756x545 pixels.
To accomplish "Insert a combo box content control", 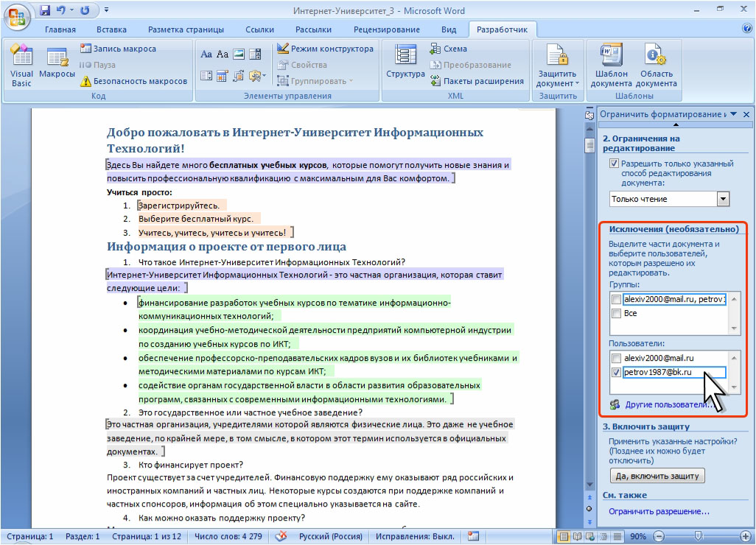I will point(255,54).
